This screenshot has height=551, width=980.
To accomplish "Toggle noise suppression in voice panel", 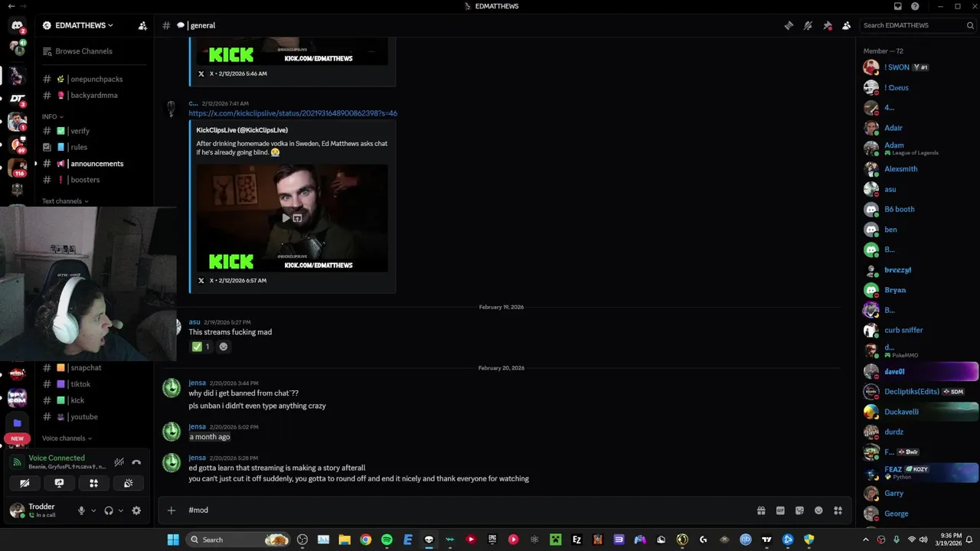I will coord(119,462).
